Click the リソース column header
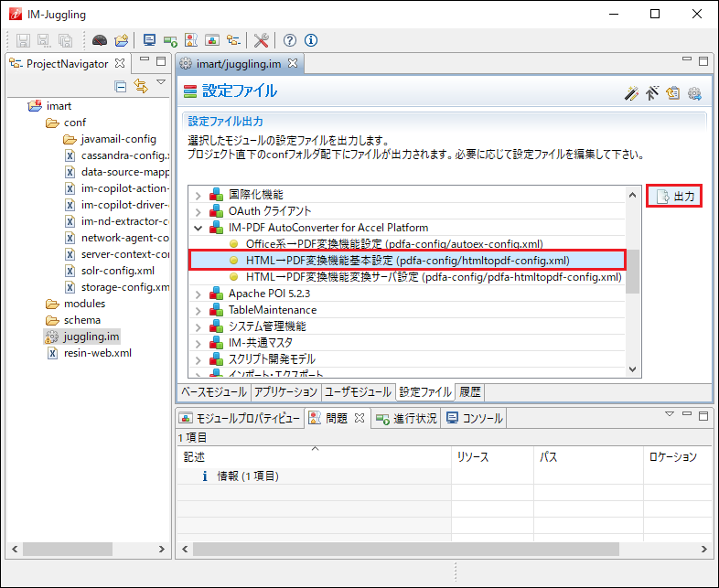Screen dimensions: 719x588 point(492,457)
